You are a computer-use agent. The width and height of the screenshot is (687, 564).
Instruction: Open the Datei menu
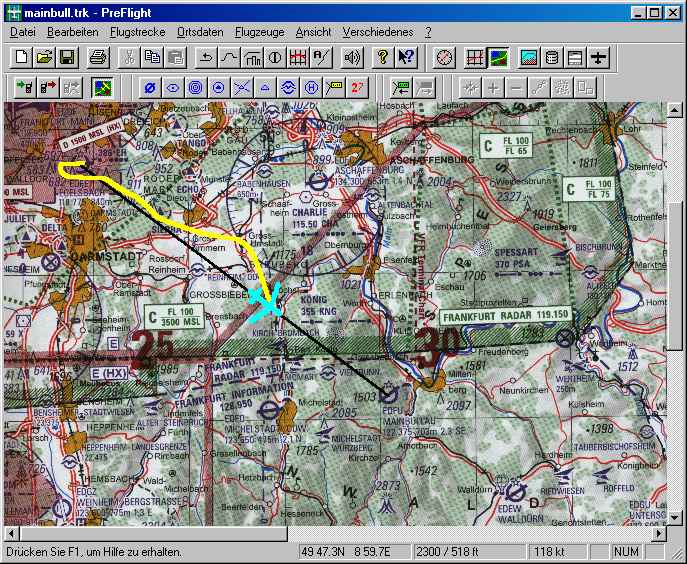tap(23, 32)
